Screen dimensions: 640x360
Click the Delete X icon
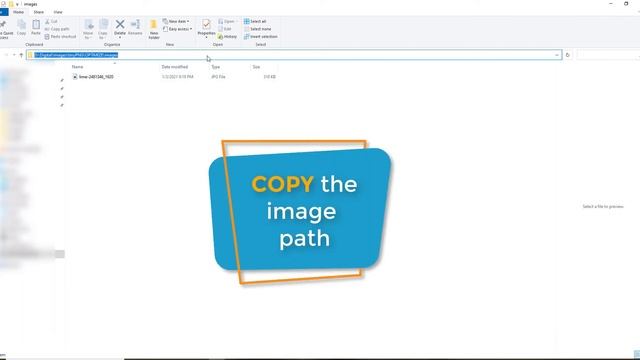(x=120, y=24)
